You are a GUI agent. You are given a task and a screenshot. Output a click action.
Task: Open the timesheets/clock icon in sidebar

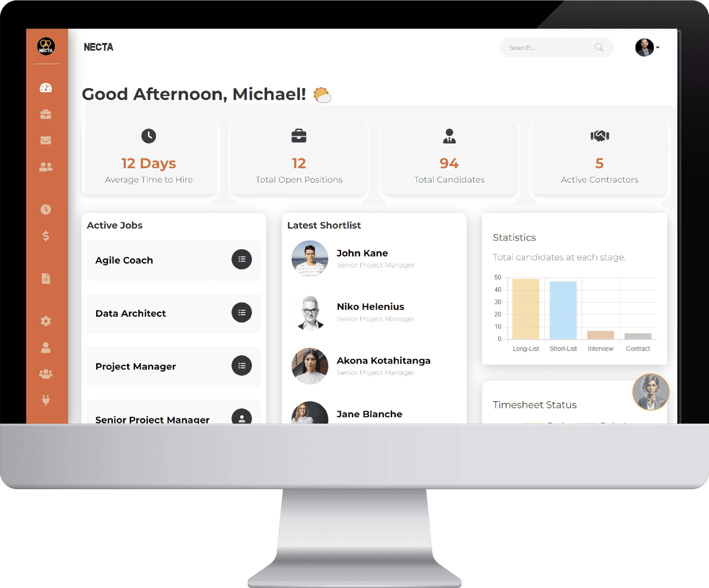47,209
